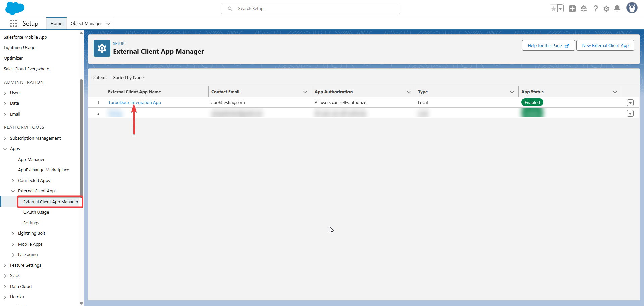The width and height of the screenshot is (644, 306).
Task: Open the Contact Email column menu chevron
Action: point(305,92)
